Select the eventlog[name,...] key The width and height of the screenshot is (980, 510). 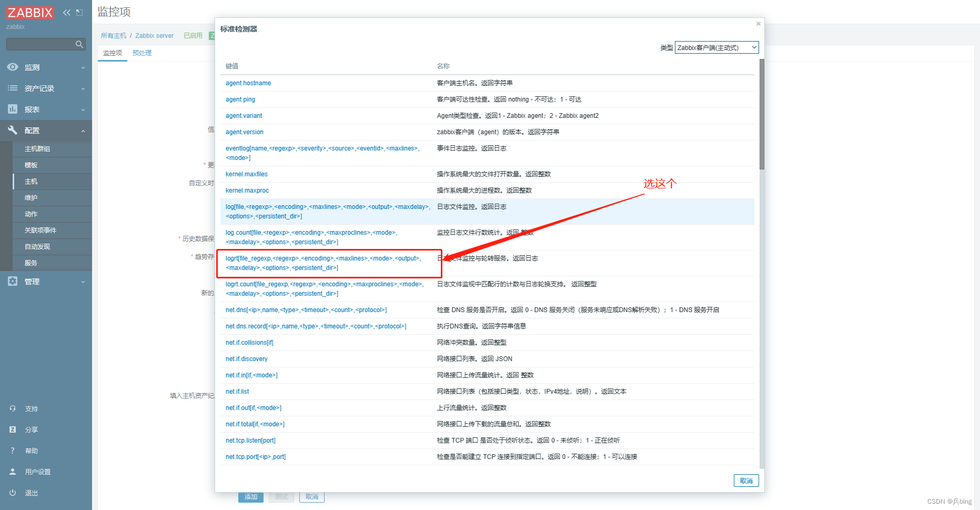click(322, 153)
